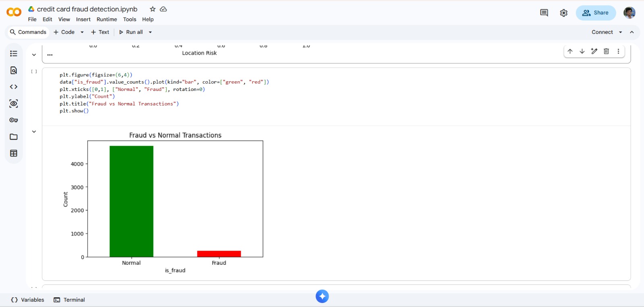The height and width of the screenshot is (307, 644).
Task: Open the Code insert dropdown arrow
Action: point(82,32)
